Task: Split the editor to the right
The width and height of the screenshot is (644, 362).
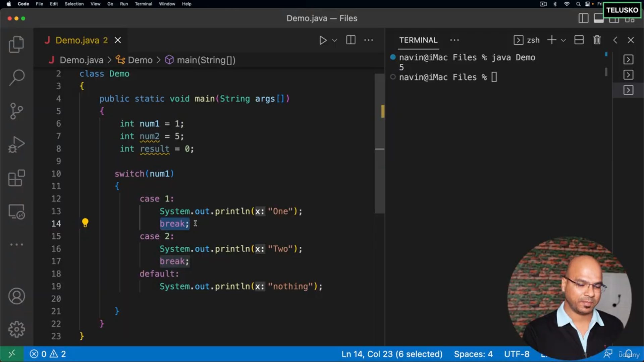Action: (351, 40)
